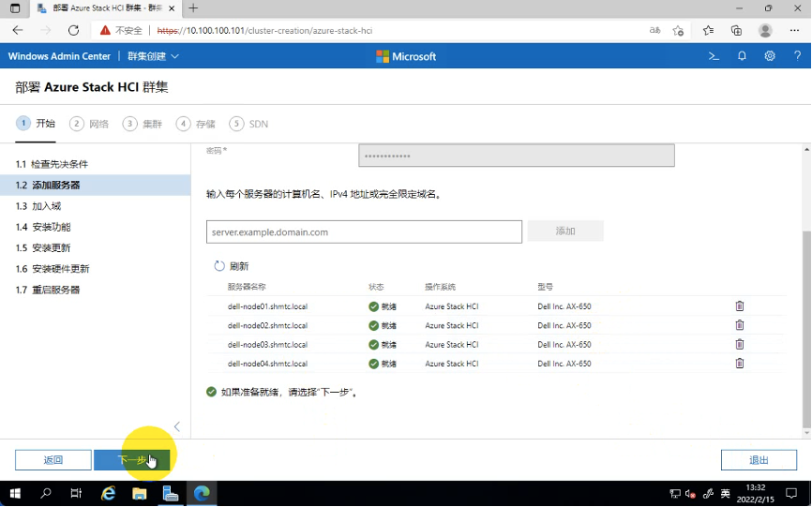
Task: Open File Explorer from taskbar
Action: (140, 494)
